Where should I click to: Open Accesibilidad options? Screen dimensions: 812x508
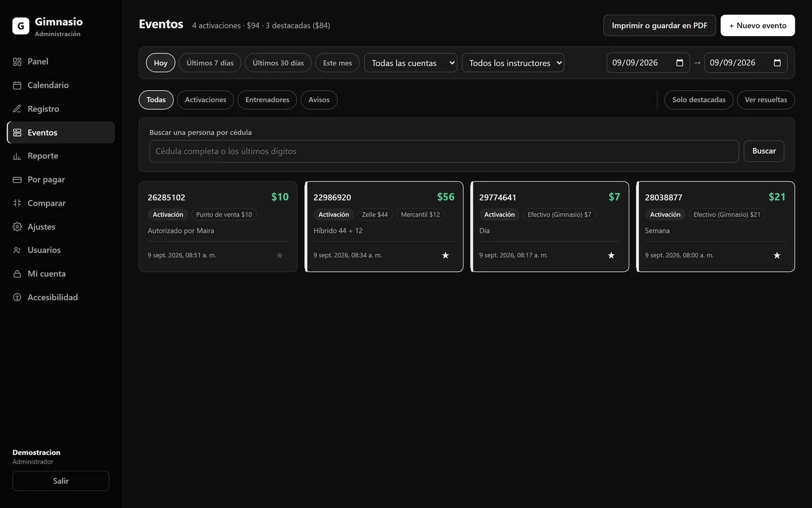[x=61, y=297]
